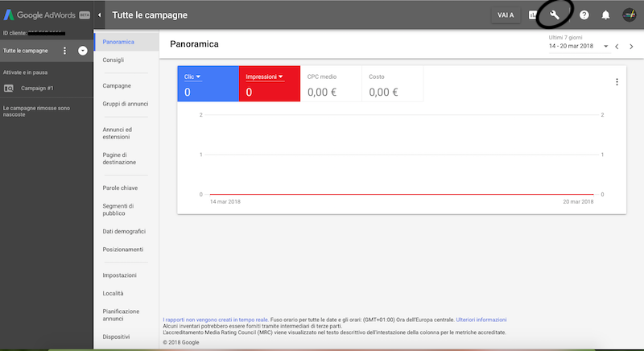Open the help question mark icon
Viewport: 644px width, 351px height.
coord(584,14)
